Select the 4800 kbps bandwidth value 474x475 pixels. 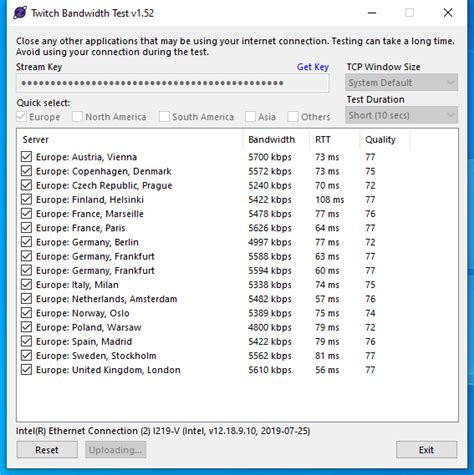pyautogui.click(x=270, y=328)
